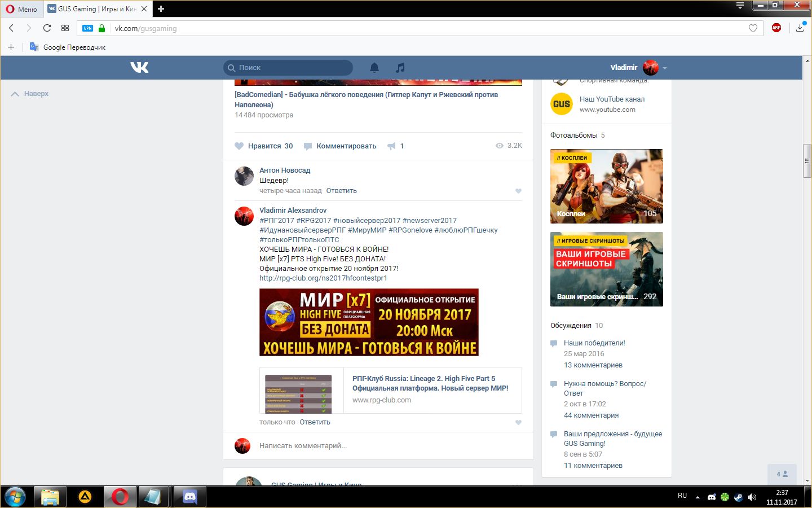Viewport: 812px width, 508px height.
Task: Open VK music player icon
Action: (400, 68)
